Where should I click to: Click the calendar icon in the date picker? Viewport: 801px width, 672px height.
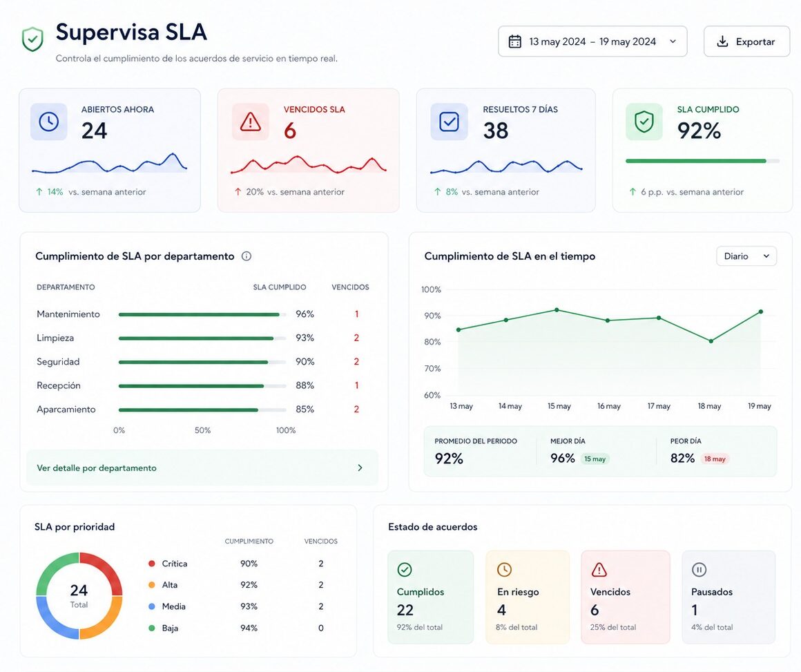click(x=515, y=41)
